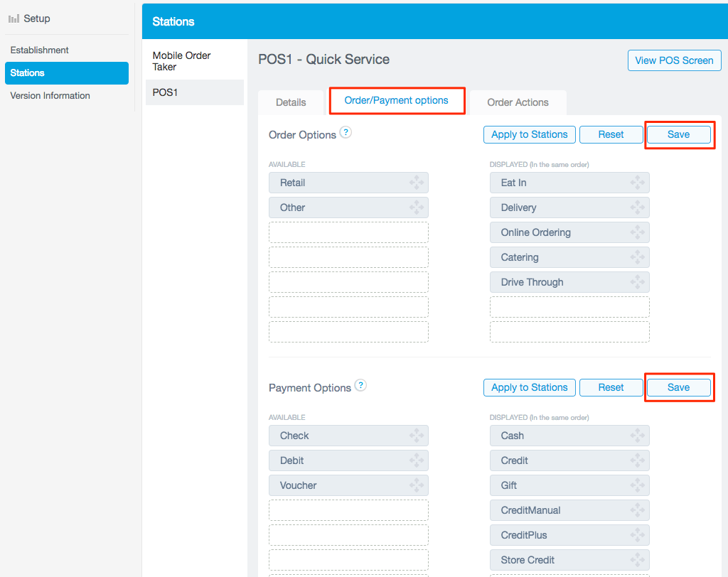Select the Retail order option

pyautogui.click(x=348, y=183)
